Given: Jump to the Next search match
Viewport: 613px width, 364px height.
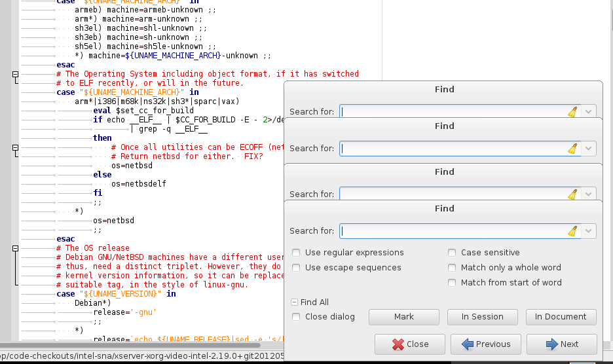Looking at the screenshot, I should (561, 344).
